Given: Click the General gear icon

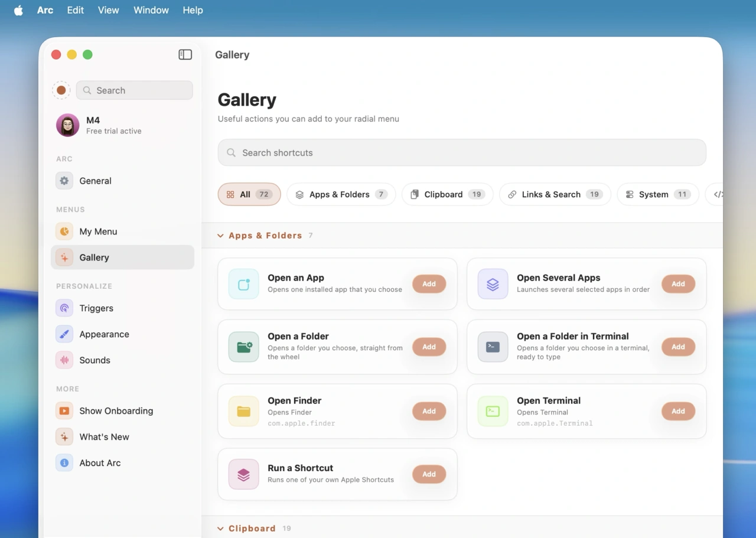Looking at the screenshot, I should (64, 181).
